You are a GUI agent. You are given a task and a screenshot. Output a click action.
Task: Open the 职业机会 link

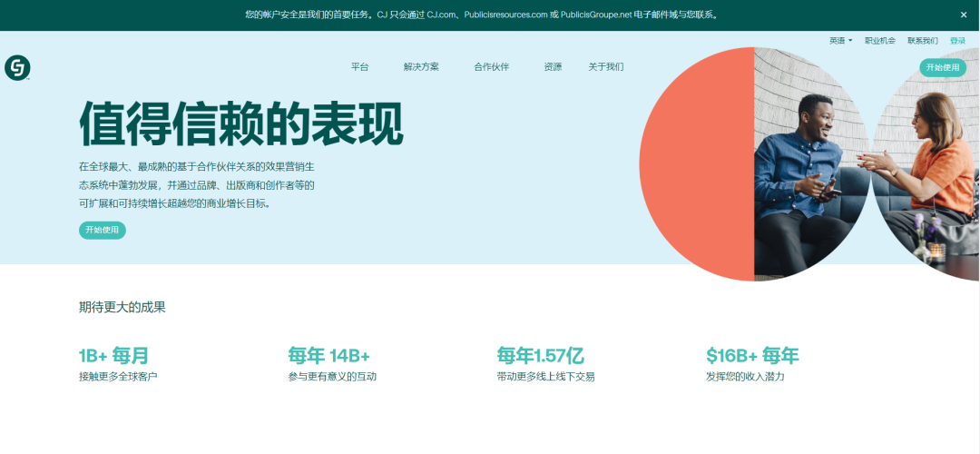(x=879, y=41)
